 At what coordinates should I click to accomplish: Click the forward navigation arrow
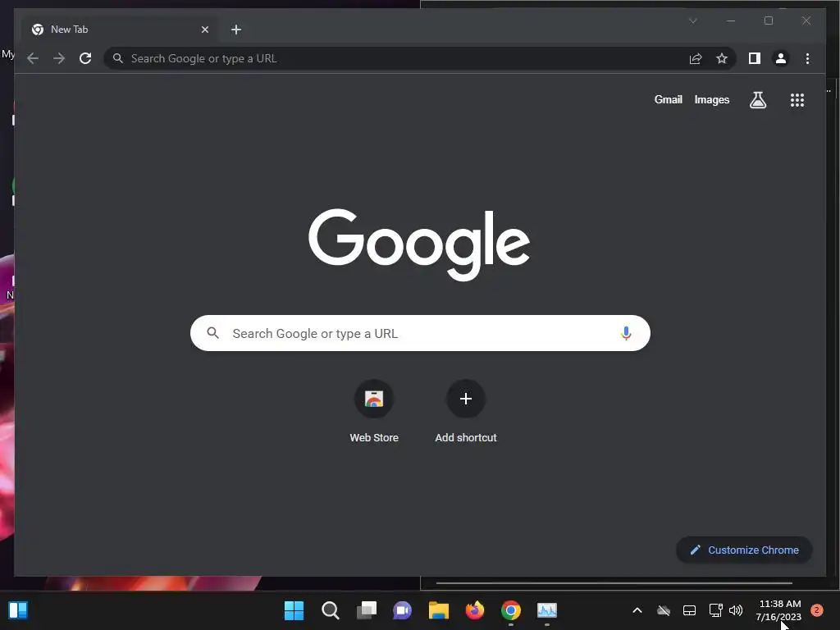coord(59,58)
